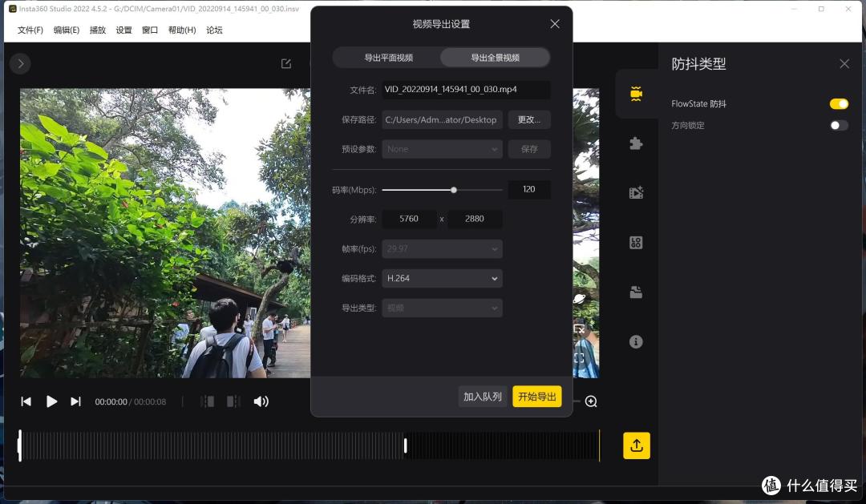Click the yellow 开始导出 button

coord(536,397)
